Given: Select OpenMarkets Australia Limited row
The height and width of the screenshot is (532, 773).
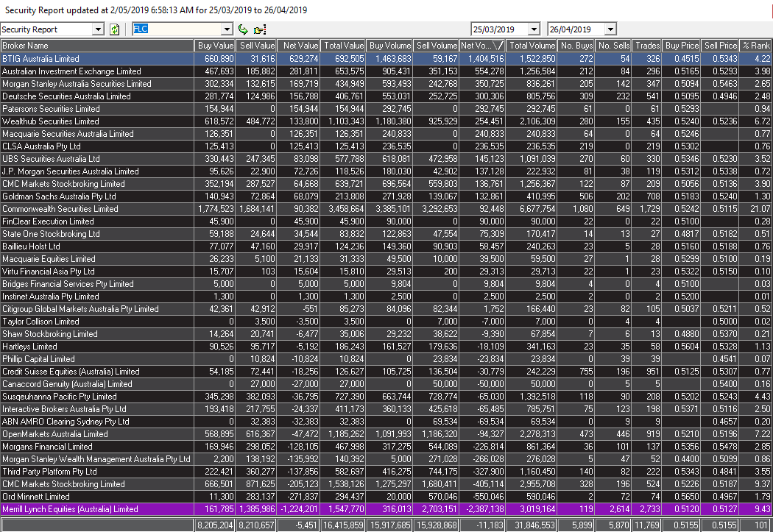Looking at the screenshot, I should tap(386, 434).
